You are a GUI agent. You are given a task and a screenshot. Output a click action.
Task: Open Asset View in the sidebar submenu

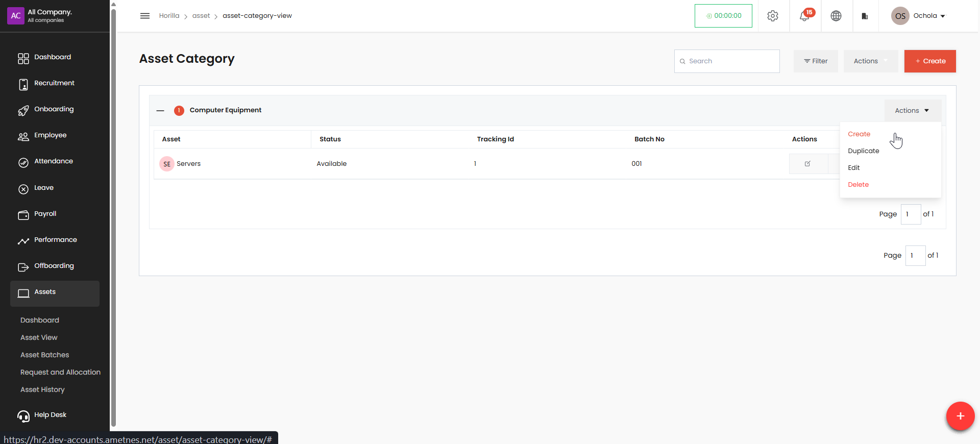click(39, 337)
